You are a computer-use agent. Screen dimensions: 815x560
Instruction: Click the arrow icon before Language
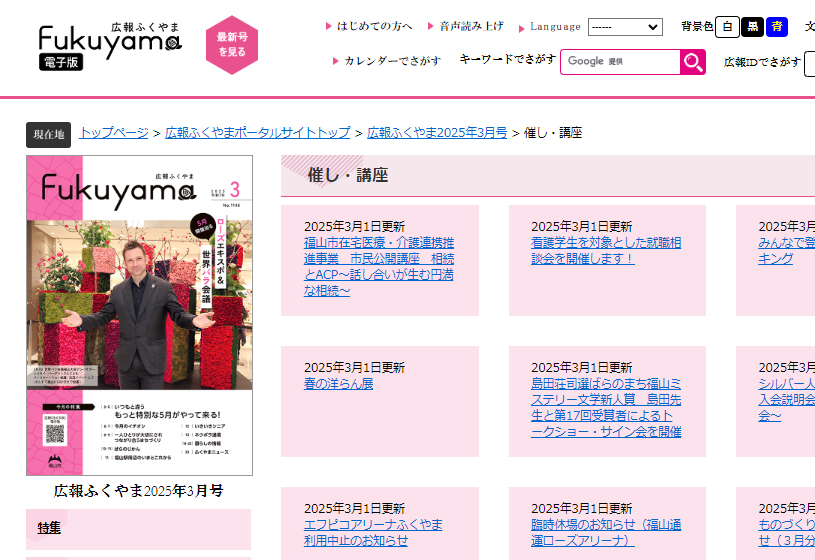(x=521, y=29)
